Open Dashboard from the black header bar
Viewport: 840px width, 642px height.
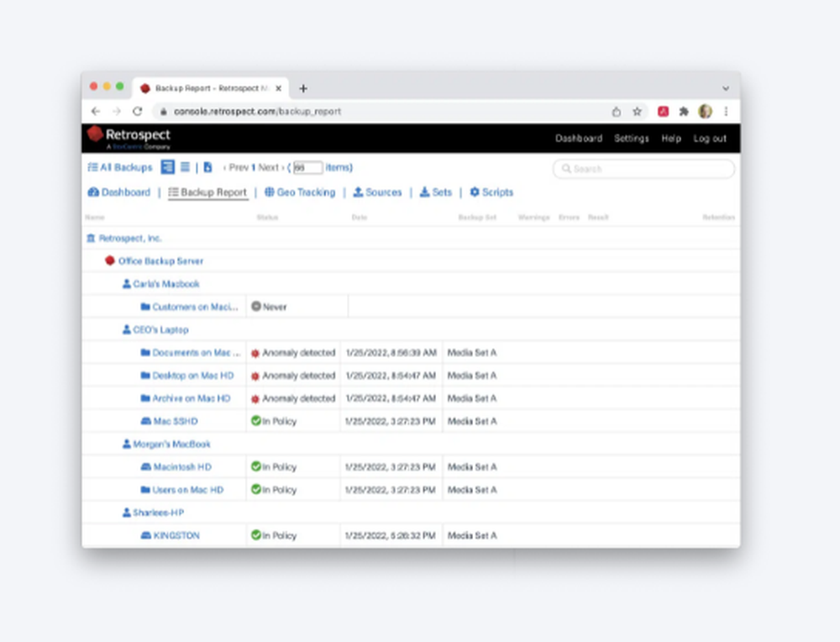[579, 139]
